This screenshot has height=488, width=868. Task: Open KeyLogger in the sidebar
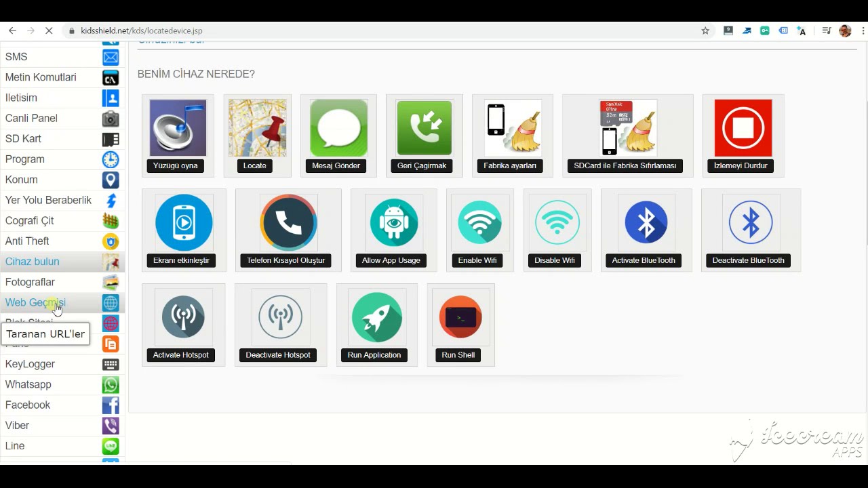pyautogui.click(x=62, y=364)
